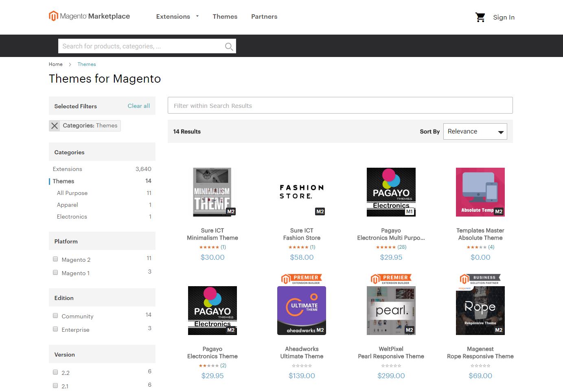Select the Themes category in sidebar

click(x=64, y=181)
